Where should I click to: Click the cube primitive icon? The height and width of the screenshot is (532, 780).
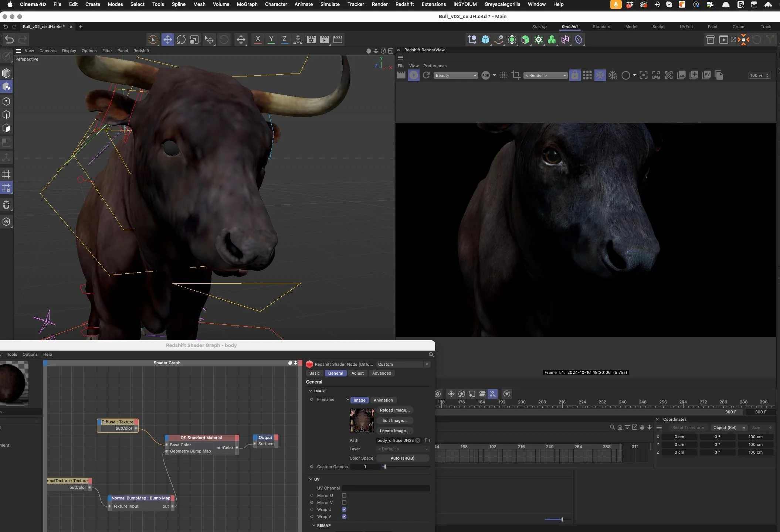click(x=485, y=40)
